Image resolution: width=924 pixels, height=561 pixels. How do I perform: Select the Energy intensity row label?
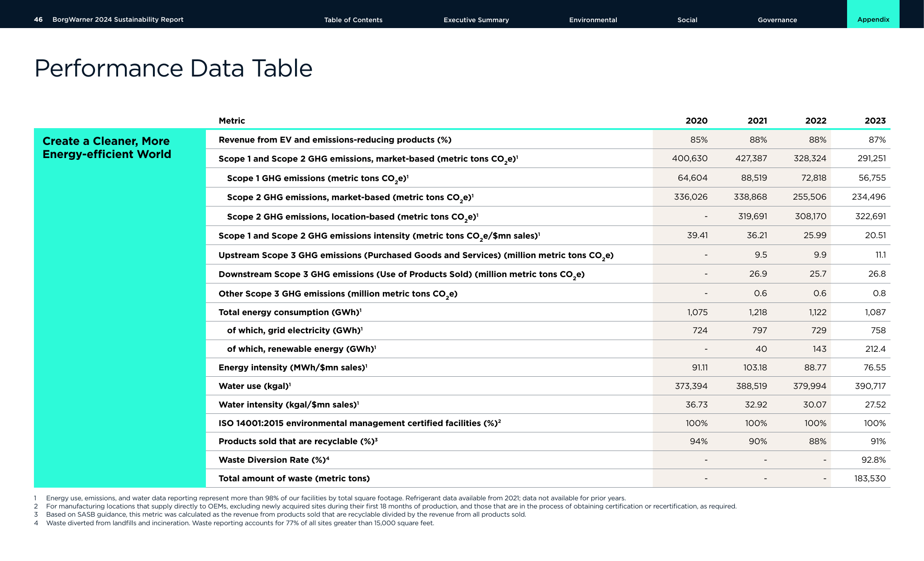[293, 368]
